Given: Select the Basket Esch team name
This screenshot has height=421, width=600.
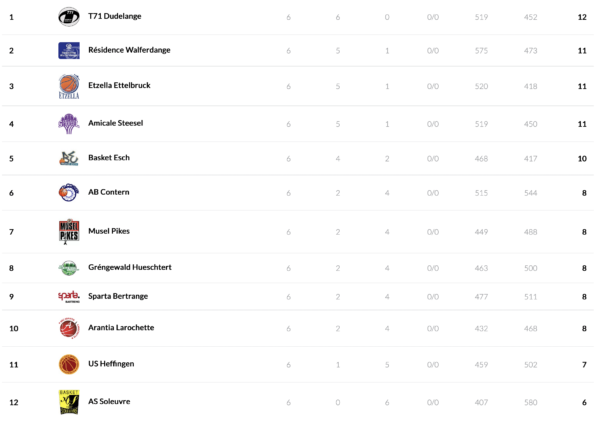Looking at the screenshot, I should (109, 158).
